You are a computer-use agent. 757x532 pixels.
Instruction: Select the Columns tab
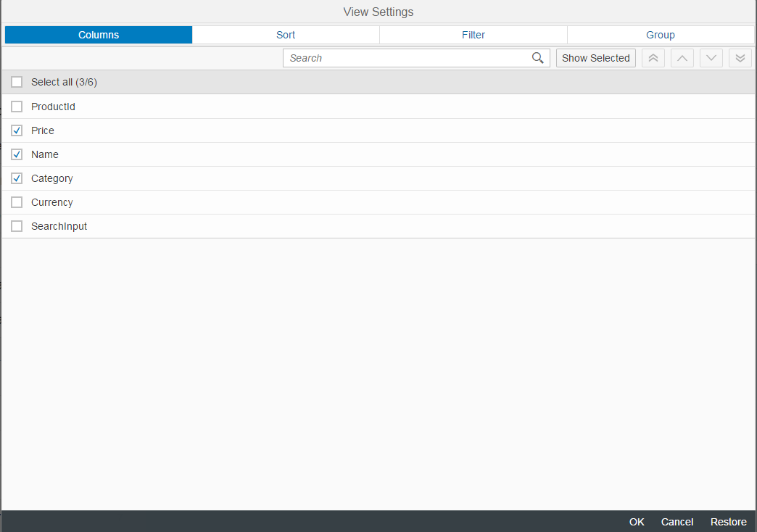(x=99, y=35)
